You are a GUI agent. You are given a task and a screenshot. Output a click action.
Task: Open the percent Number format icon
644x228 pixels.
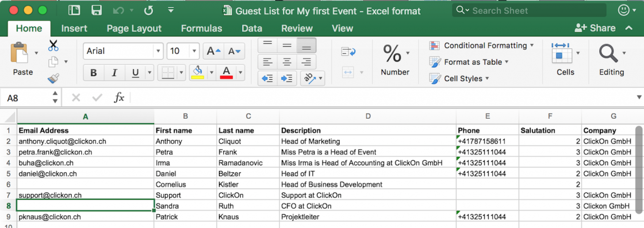(x=392, y=53)
